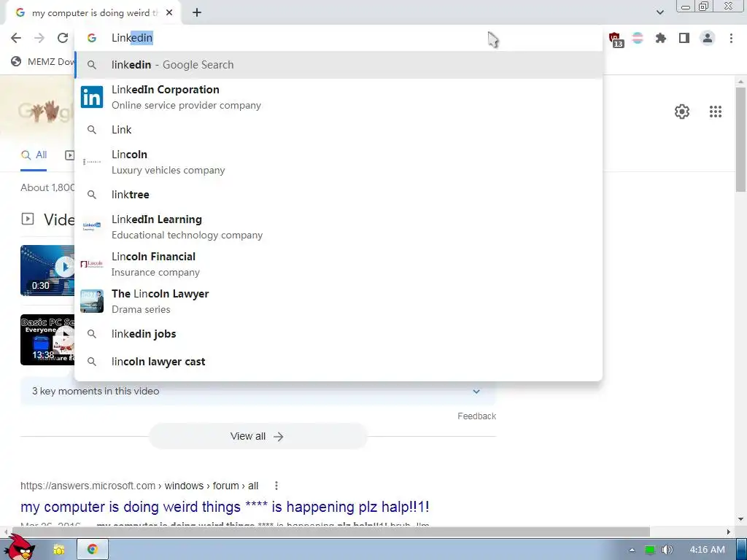Click the vertical page scrollbar
Viewport: 747px width, 560px height.
pyautogui.click(x=740, y=139)
